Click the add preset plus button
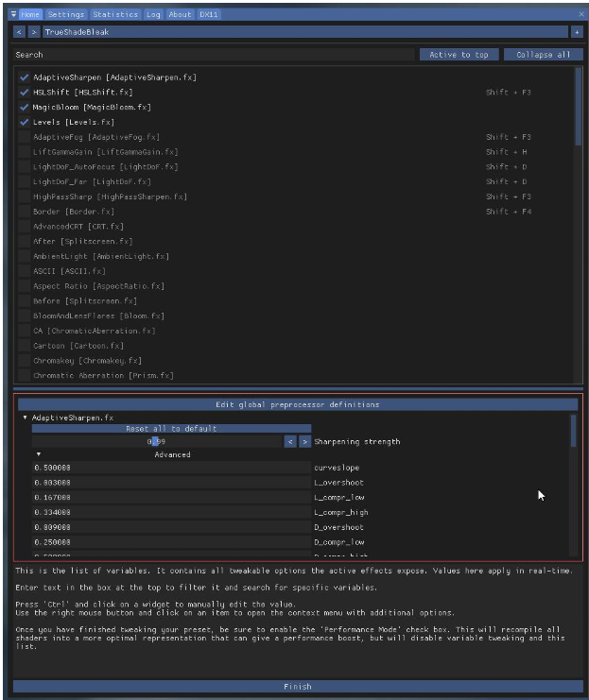Screen dimensions: 589x700 [x=576, y=32]
